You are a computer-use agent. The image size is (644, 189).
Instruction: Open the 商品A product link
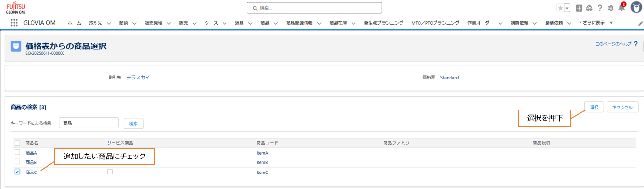click(32, 153)
